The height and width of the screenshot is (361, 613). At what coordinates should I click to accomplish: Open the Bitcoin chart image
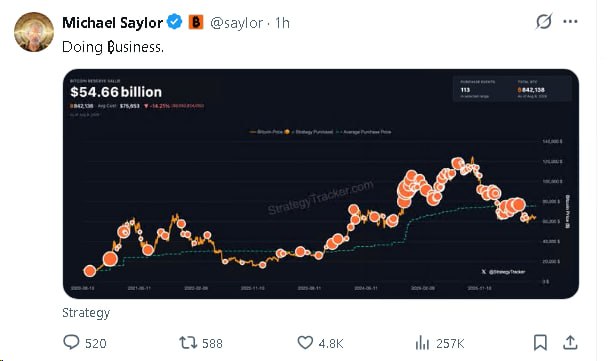tap(321, 184)
